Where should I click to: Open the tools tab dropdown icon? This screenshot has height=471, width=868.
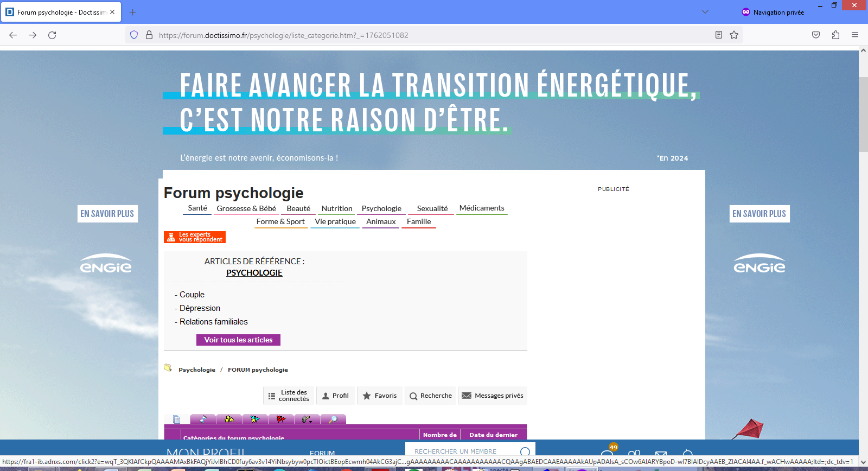[307, 419]
